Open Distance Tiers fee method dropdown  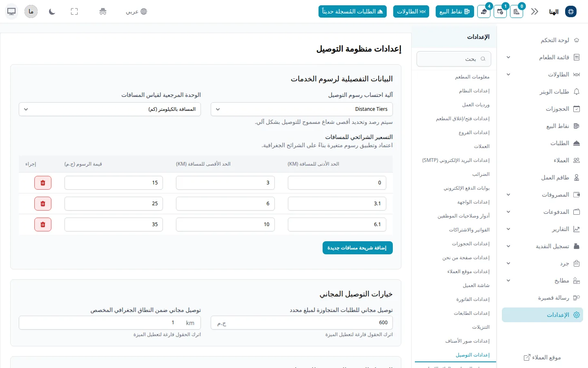(x=302, y=109)
